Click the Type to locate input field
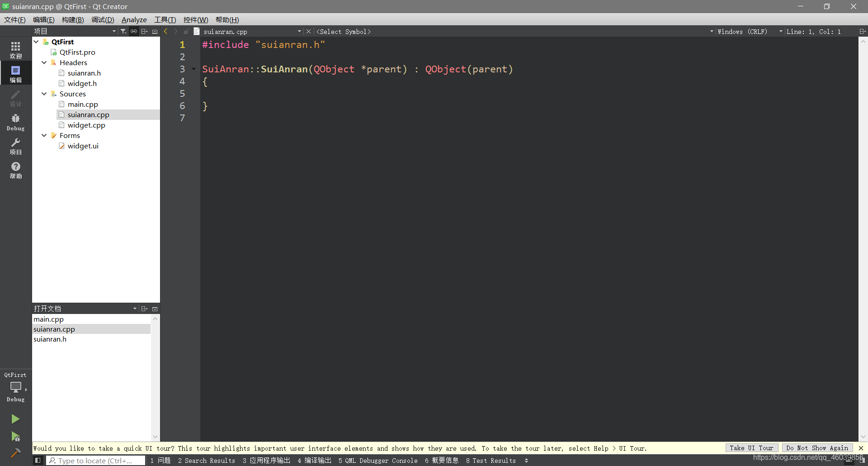Viewport: 868px width, 466px height. pos(96,461)
